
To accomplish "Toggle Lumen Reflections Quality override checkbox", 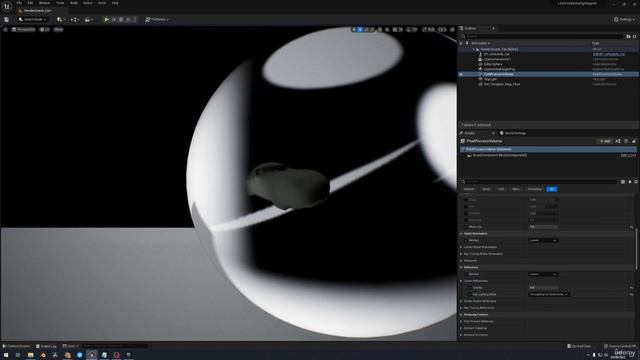I will click(470, 288).
